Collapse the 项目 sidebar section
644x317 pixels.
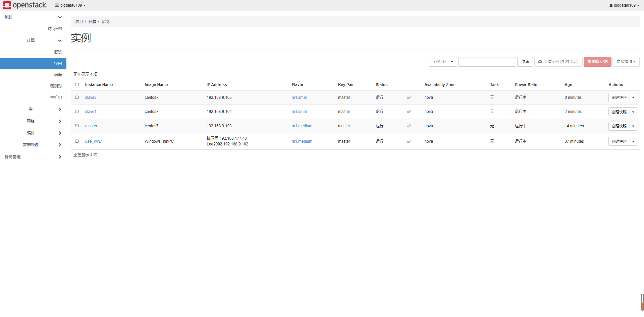click(33, 17)
